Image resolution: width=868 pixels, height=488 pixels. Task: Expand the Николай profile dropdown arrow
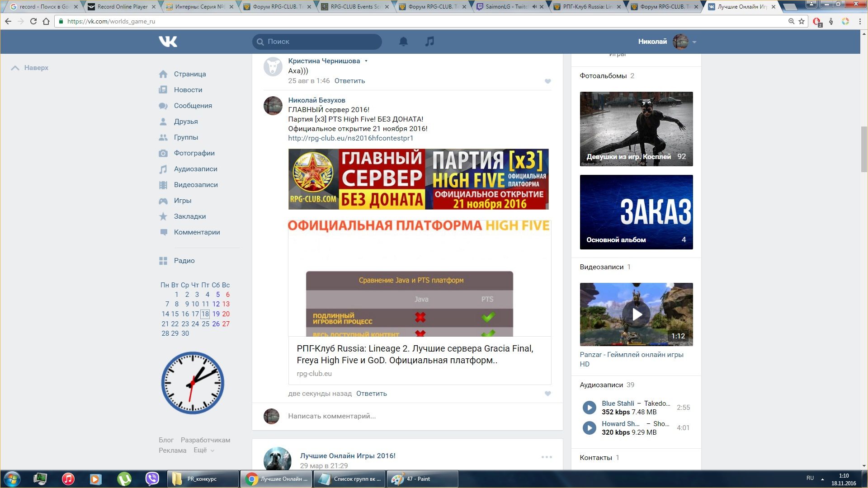694,42
